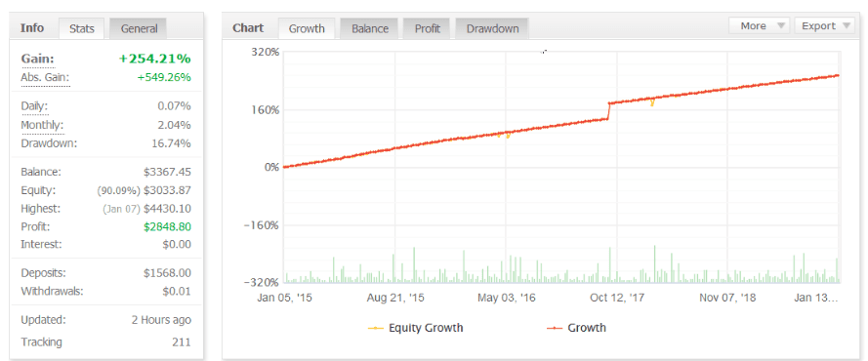Show the Drawdown chart tab
The height and width of the screenshot is (361, 868).
493,28
